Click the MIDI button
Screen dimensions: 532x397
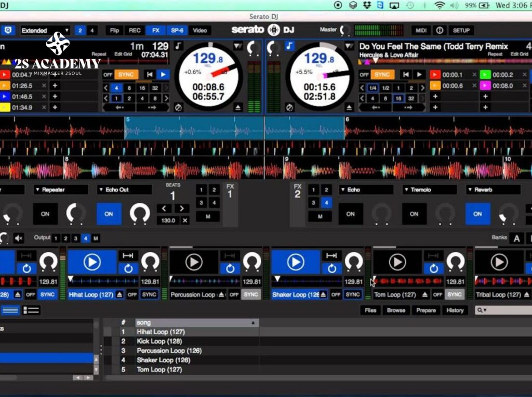click(x=421, y=31)
